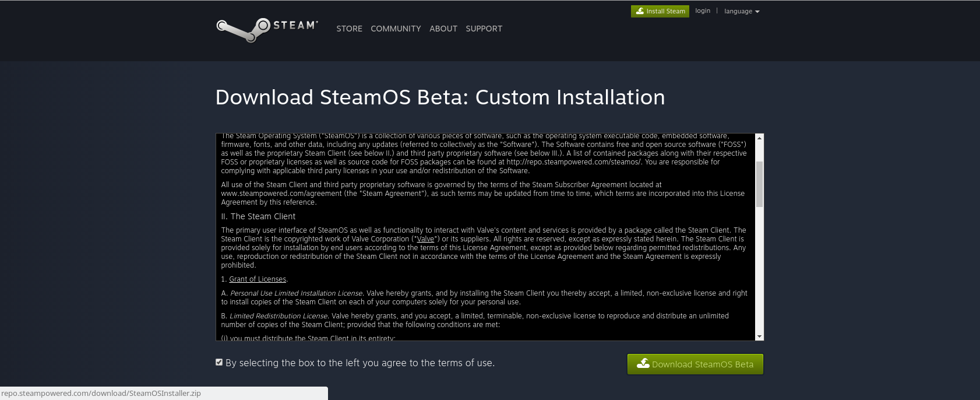Click the license agreement scrollbar thumb
Screen dimensions: 980x400
coord(759,184)
